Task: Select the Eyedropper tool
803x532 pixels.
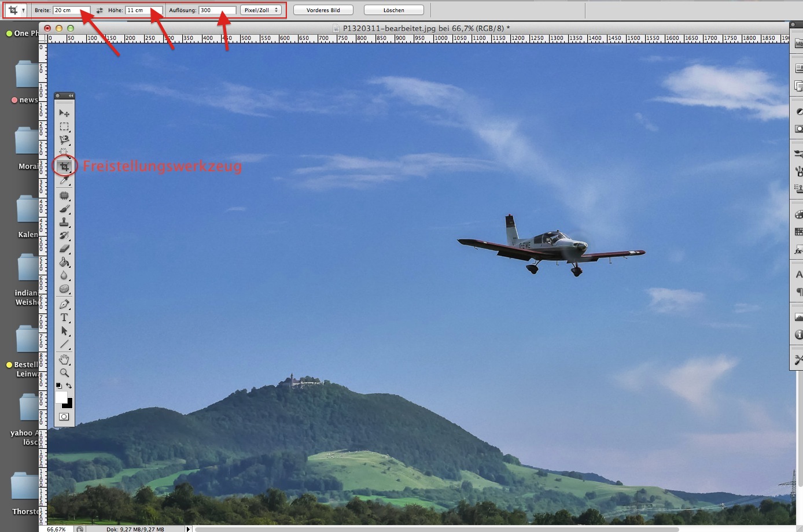Action: point(64,181)
